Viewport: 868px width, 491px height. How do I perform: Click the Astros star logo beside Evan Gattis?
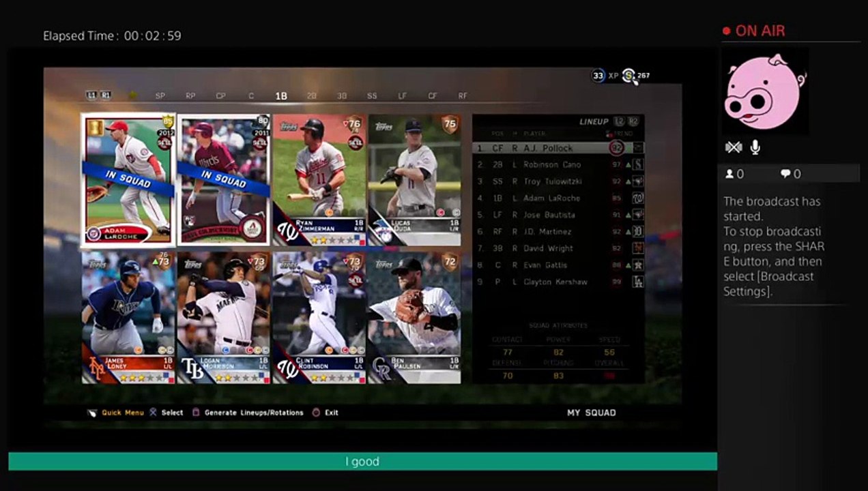638,265
